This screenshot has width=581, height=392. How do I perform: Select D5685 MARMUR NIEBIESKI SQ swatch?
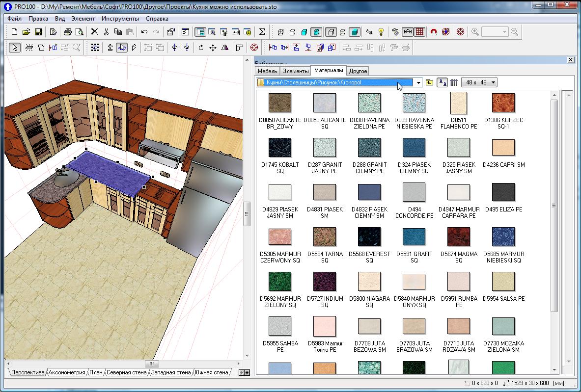click(x=503, y=237)
